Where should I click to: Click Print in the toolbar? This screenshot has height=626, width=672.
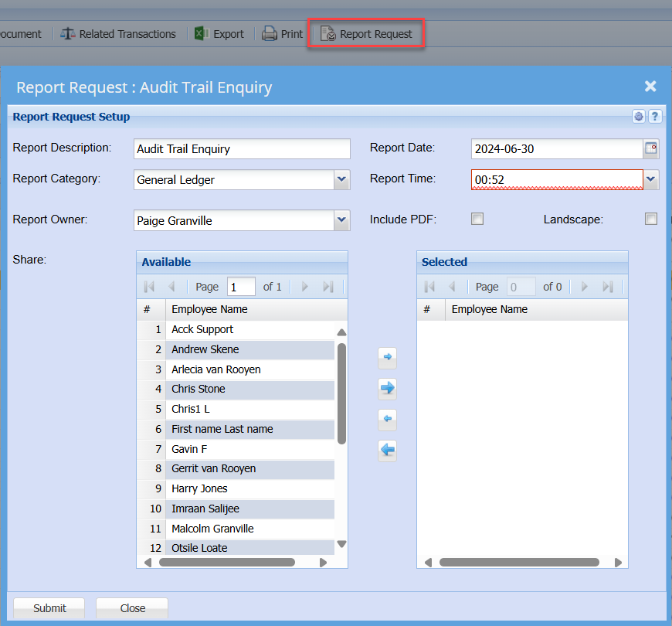pos(283,34)
